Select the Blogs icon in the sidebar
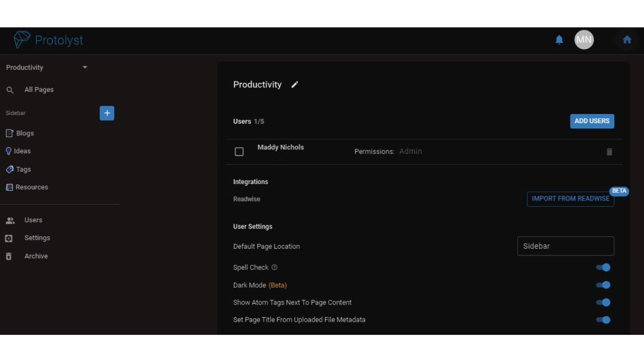The height and width of the screenshot is (362, 644). tap(10, 133)
